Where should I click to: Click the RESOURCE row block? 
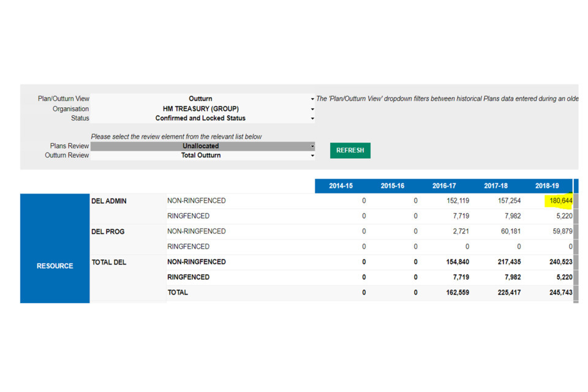click(55, 266)
